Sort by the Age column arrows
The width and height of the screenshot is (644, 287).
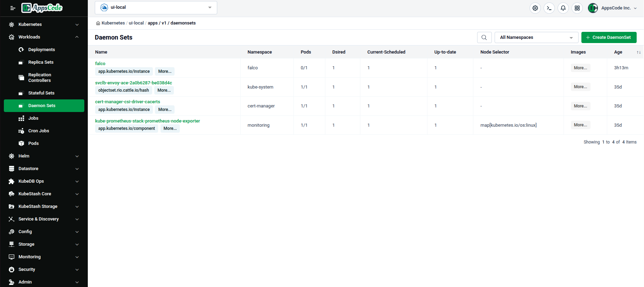(638, 52)
